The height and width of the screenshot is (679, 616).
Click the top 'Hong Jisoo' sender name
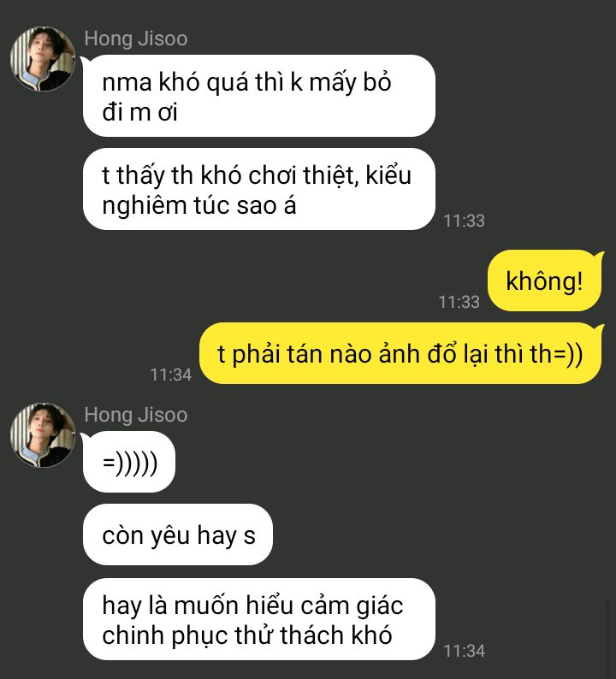click(135, 38)
